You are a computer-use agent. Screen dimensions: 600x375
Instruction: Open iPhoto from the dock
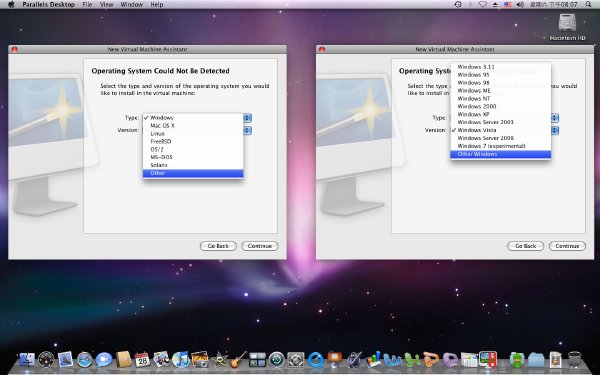tap(200, 360)
